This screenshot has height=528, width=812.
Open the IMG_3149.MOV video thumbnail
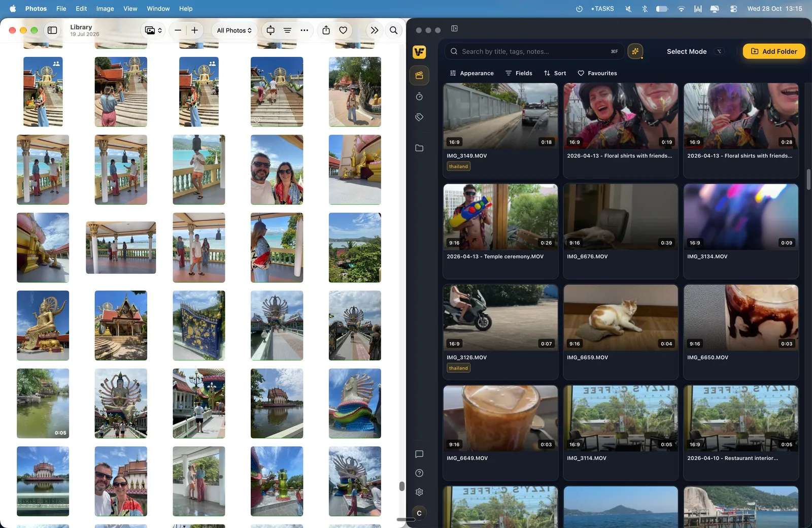pyautogui.click(x=500, y=116)
